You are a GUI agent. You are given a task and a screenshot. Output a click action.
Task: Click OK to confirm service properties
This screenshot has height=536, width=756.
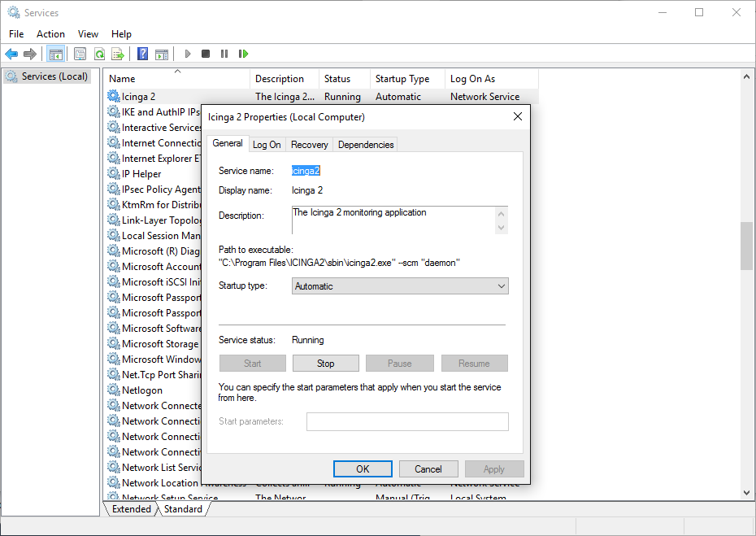click(363, 468)
